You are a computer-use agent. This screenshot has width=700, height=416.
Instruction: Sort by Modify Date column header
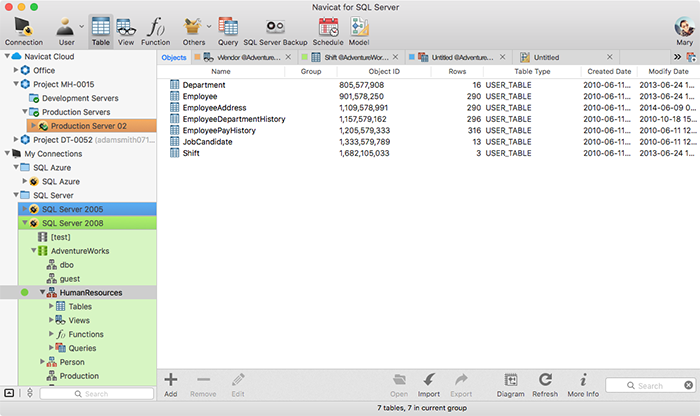tap(668, 71)
